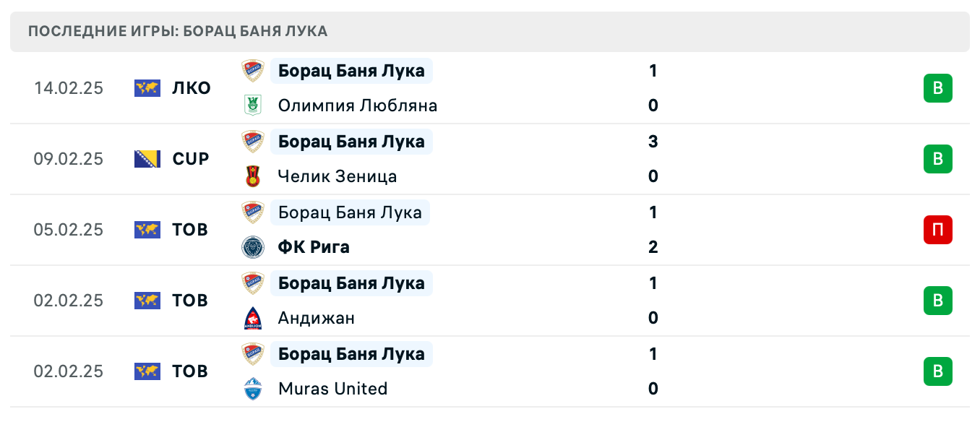The height and width of the screenshot is (422, 980).
Task: Click the Bosnia flag icon next to CUP
Action: click(x=147, y=159)
